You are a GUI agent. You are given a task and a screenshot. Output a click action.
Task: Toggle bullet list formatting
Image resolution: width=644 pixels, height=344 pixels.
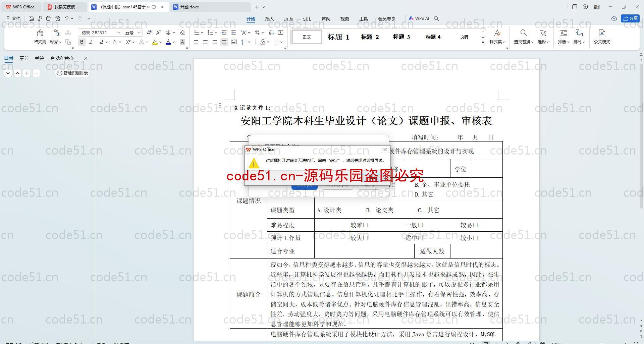[x=197, y=33]
